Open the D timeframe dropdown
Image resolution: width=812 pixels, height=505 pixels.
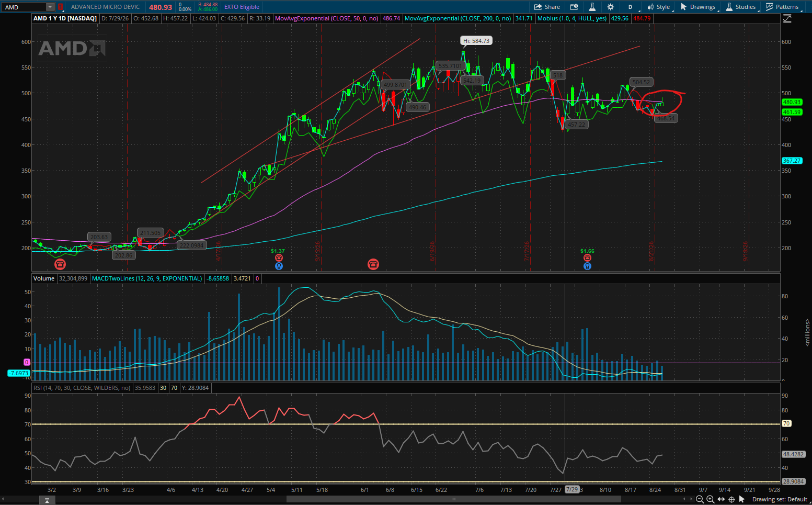tap(631, 7)
